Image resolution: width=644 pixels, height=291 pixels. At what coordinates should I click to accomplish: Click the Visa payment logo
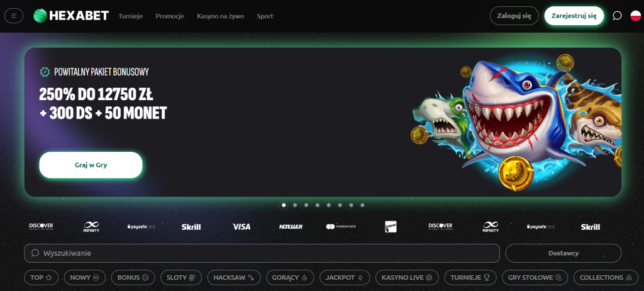pyautogui.click(x=241, y=227)
